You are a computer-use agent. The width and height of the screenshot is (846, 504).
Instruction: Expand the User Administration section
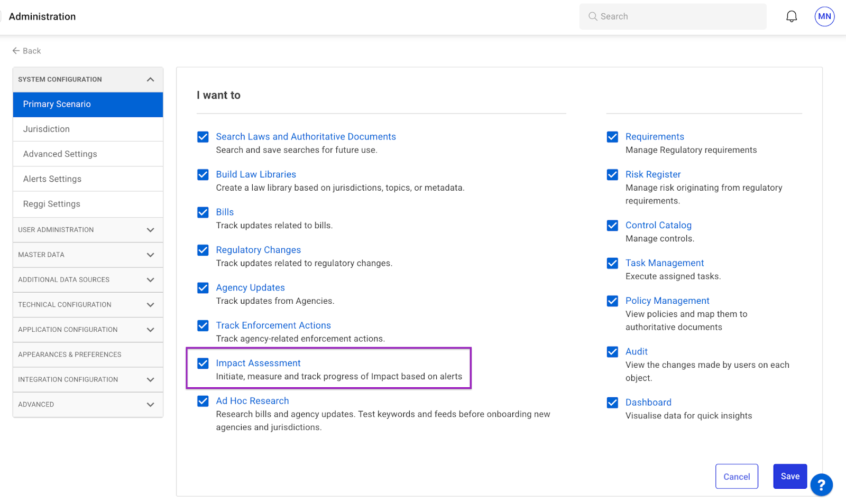150,230
